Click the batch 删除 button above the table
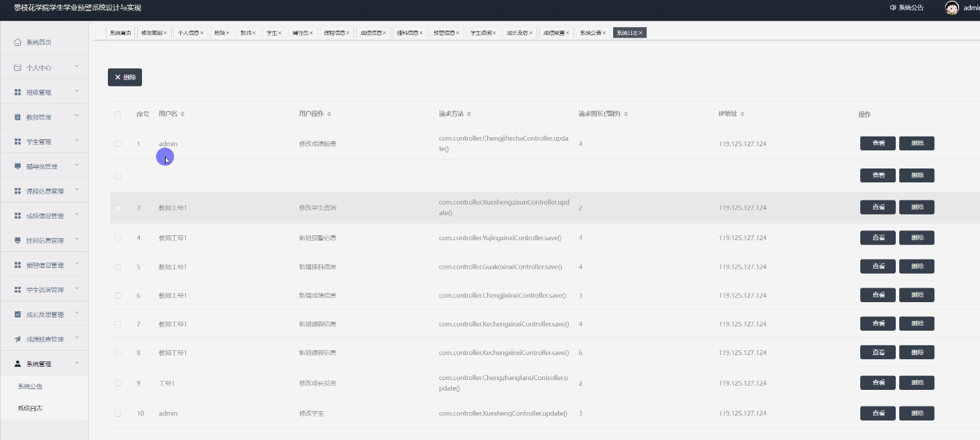The width and height of the screenshot is (980, 440). pyautogui.click(x=125, y=77)
